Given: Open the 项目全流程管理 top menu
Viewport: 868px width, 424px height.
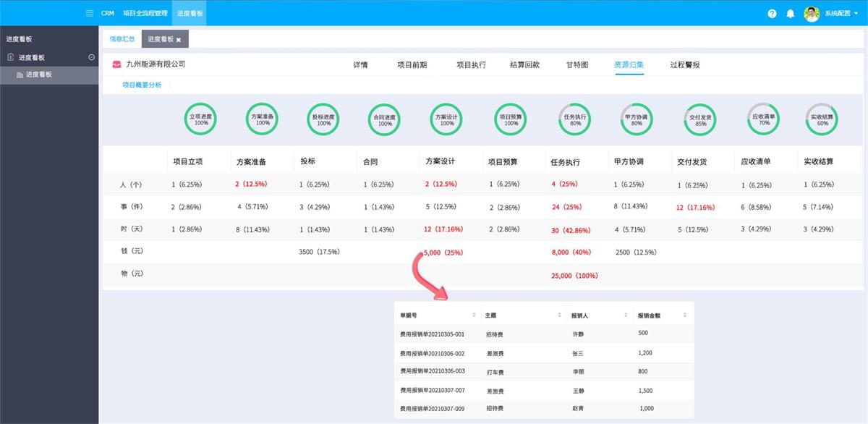Looking at the screenshot, I should 145,13.
